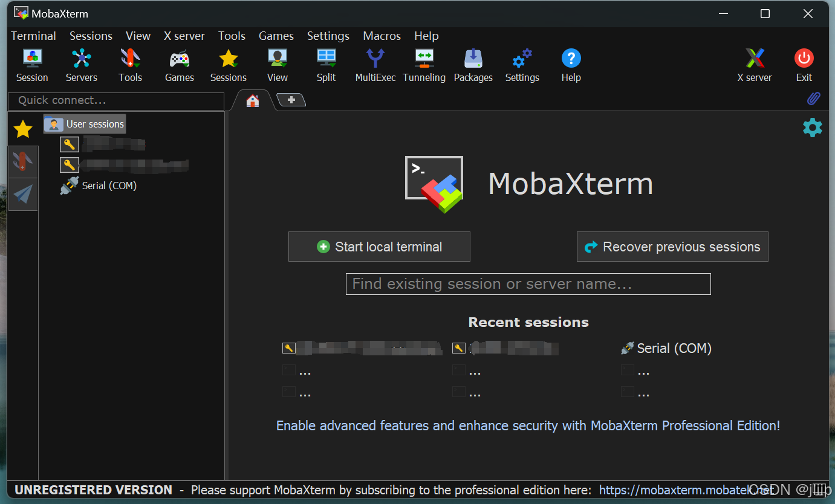
Task: Open the View toolbar icon
Action: pos(277,65)
